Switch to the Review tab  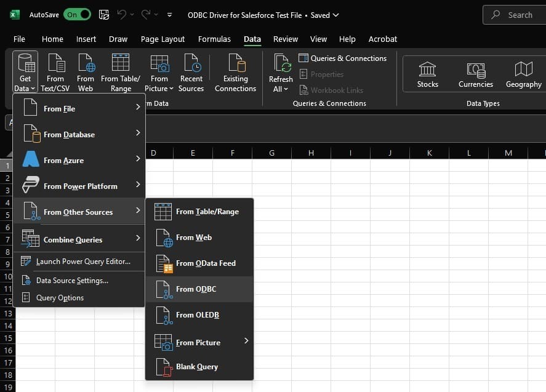(x=285, y=39)
